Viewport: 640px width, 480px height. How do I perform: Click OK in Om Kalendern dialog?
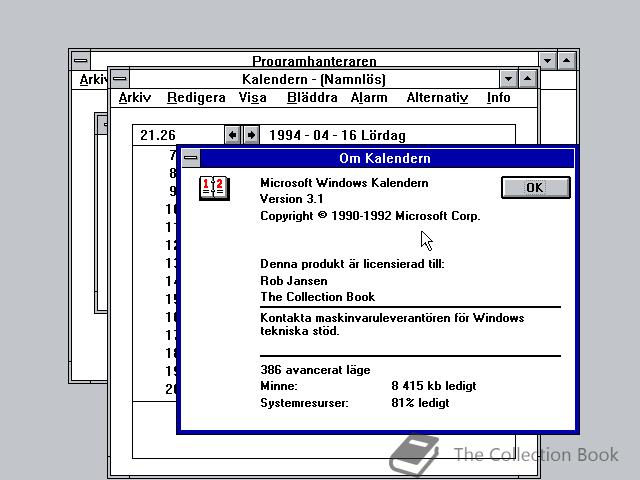(x=536, y=187)
